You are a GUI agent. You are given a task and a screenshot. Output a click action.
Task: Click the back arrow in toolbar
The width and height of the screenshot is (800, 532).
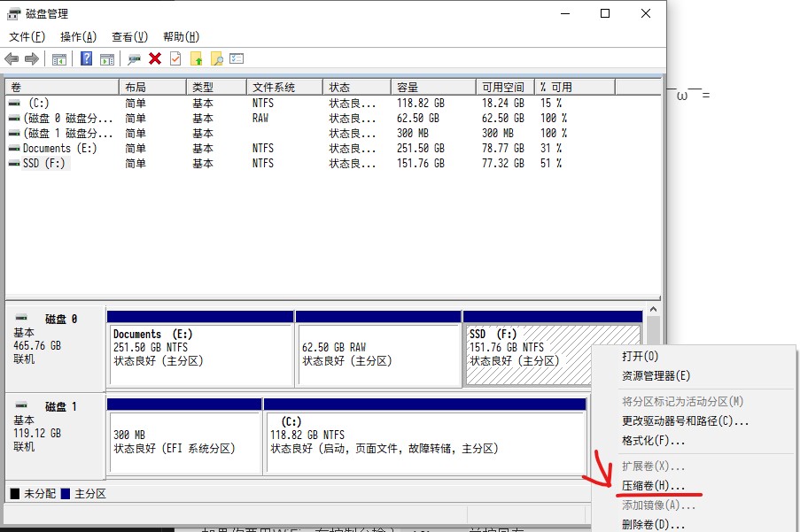click(12, 58)
